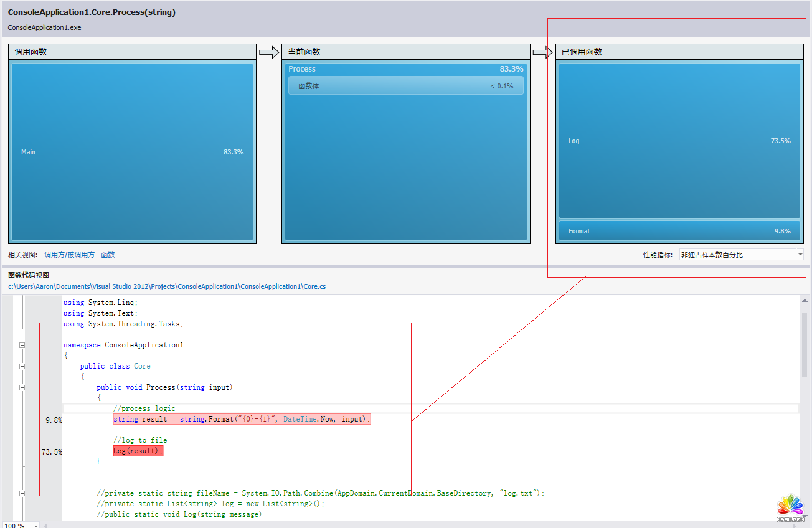This screenshot has width=812, height=528.
Task: Click the code view vertical scrollbar
Action: [805, 349]
